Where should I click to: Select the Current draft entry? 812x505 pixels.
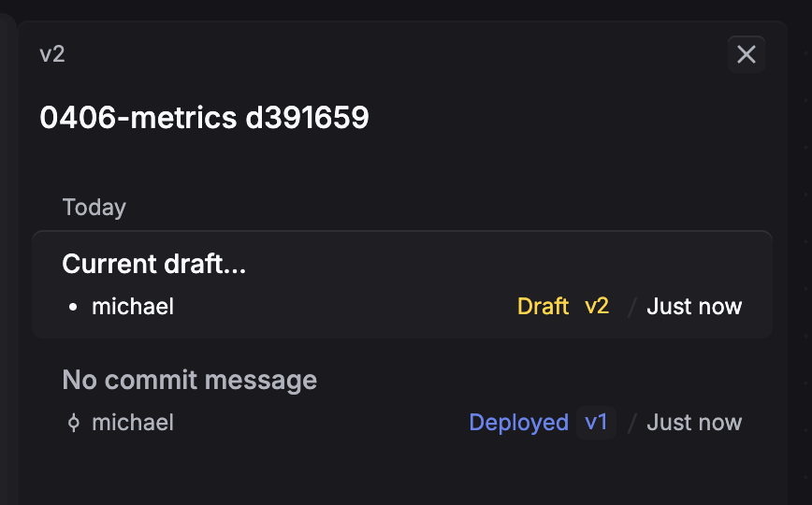153,265
